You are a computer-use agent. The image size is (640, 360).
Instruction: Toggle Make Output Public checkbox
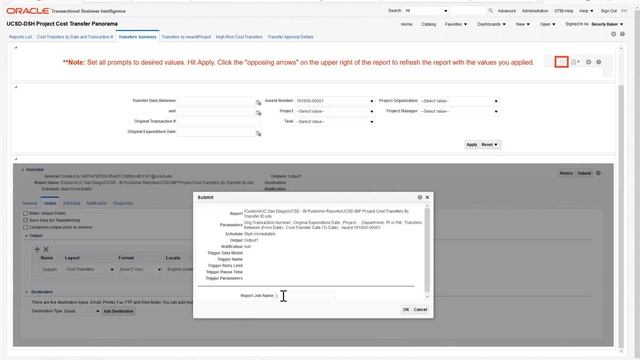pyautogui.click(x=25, y=213)
